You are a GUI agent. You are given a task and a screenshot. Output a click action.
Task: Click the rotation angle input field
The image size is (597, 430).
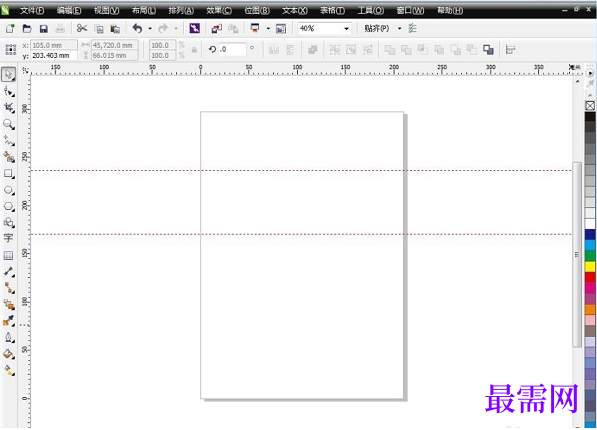click(232, 50)
